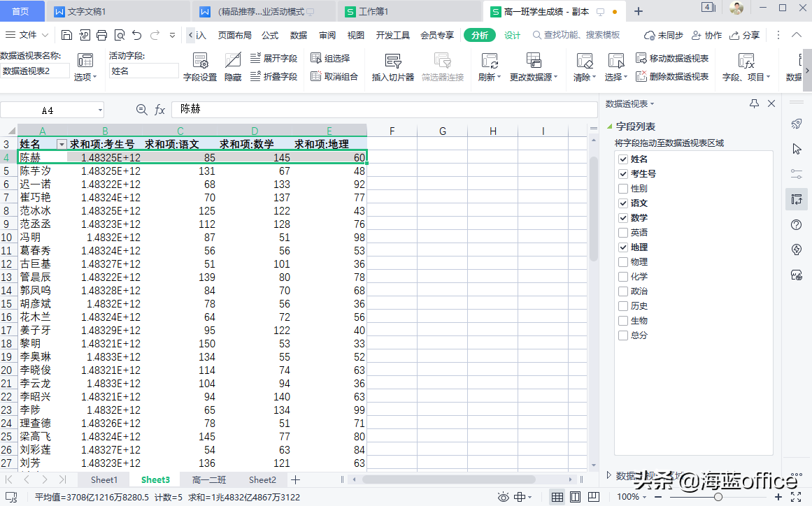
Task: Switch to normal view in status bar
Action: (x=557, y=497)
